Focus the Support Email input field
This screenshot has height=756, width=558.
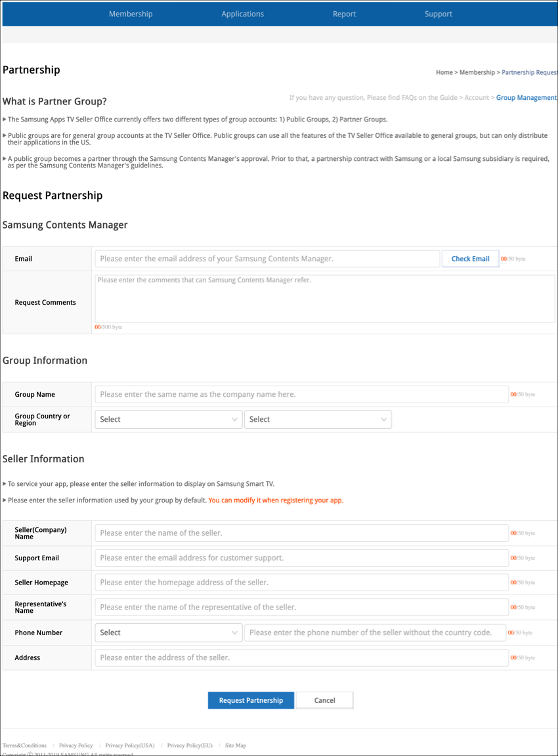pyautogui.click(x=301, y=558)
